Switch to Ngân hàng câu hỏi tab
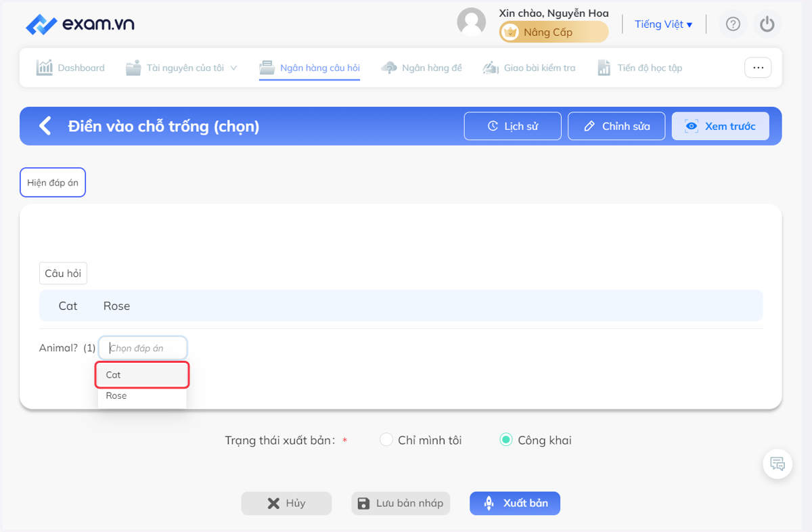Image resolution: width=812 pixels, height=532 pixels. point(310,68)
